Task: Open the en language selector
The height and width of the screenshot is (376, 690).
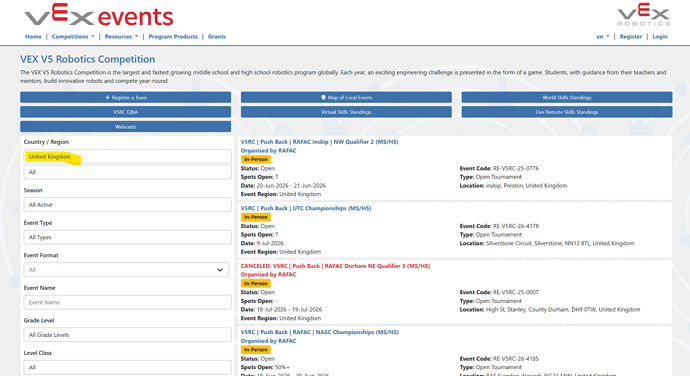Action: coord(603,37)
